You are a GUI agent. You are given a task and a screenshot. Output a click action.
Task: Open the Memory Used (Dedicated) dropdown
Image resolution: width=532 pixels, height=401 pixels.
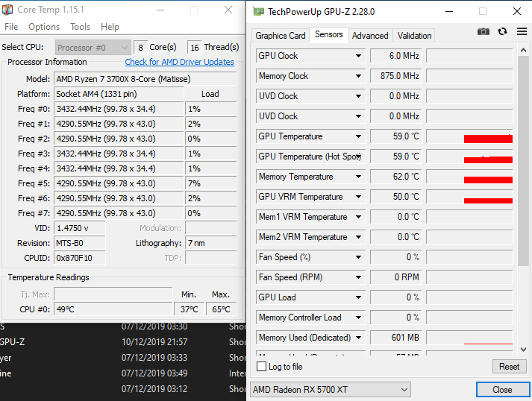[x=358, y=338]
